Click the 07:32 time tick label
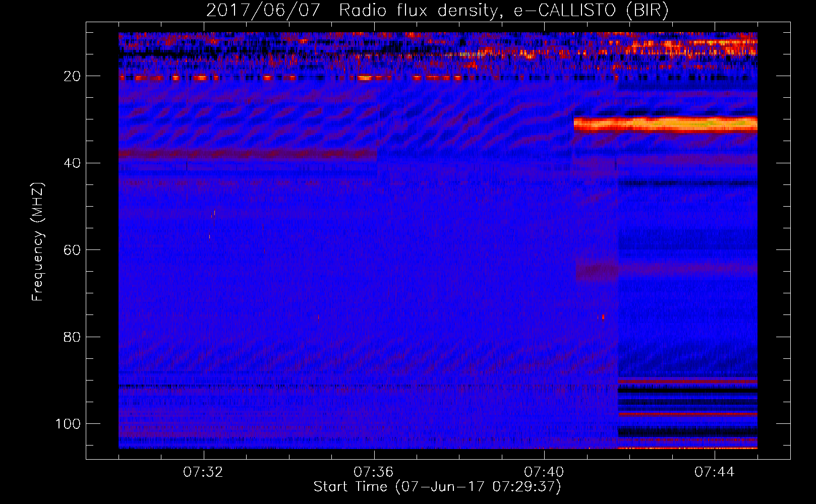Image resolution: width=816 pixels, height=504 pixels. (x=203, y=472)
